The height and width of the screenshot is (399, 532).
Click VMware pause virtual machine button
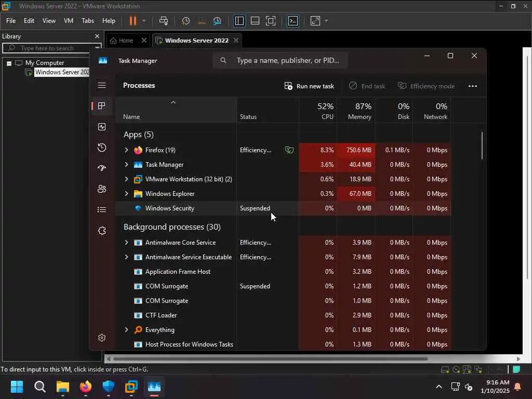(132, 21)
